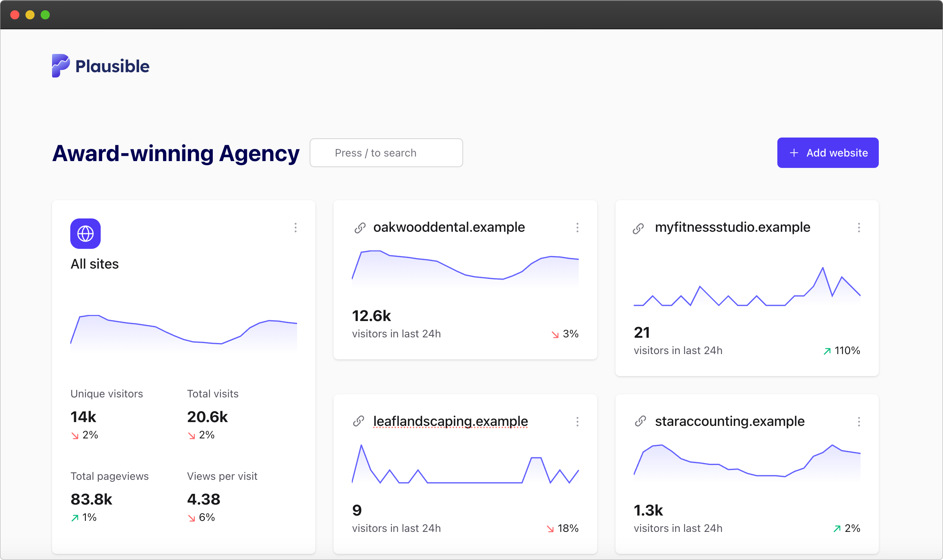Viewport: 943px width, 560px height.
Task: Open the staraccounting.example dashboard
Action: [729, 421]
